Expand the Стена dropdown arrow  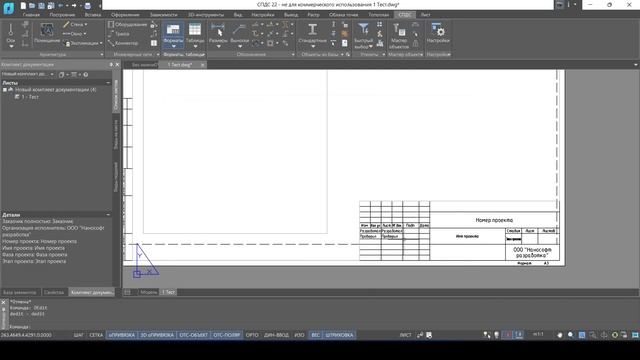click(x=86, y=24)
